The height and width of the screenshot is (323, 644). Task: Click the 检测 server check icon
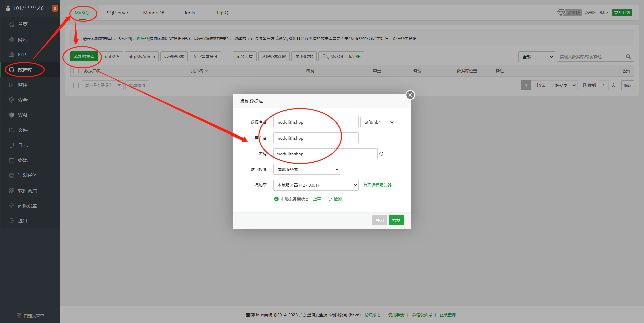330,199
